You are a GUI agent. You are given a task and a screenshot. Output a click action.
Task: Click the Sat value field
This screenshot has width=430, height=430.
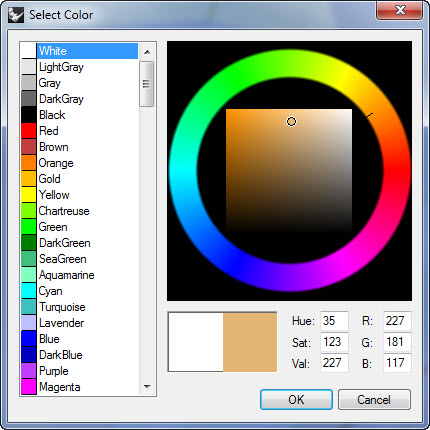click(334, 342)
